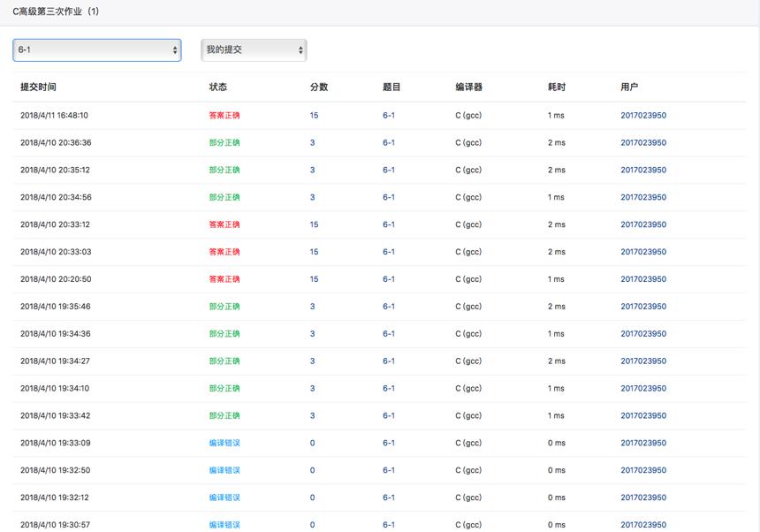
Task: Open 部分正确 status from 2018/4/10 20:36:36
Action: [x=224, y=142]
